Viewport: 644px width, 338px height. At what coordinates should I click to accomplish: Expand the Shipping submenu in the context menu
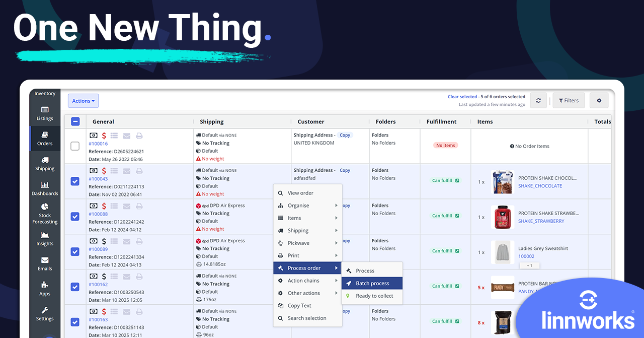297,230
